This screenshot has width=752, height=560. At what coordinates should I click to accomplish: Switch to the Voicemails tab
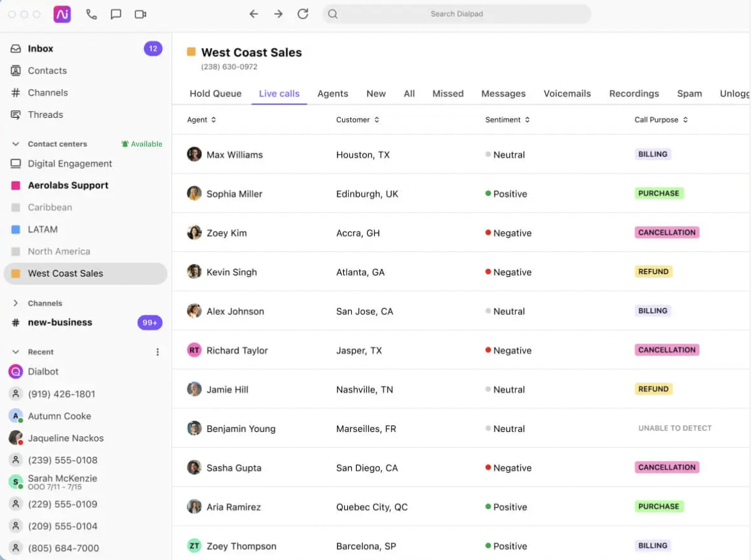pos(568,94)
